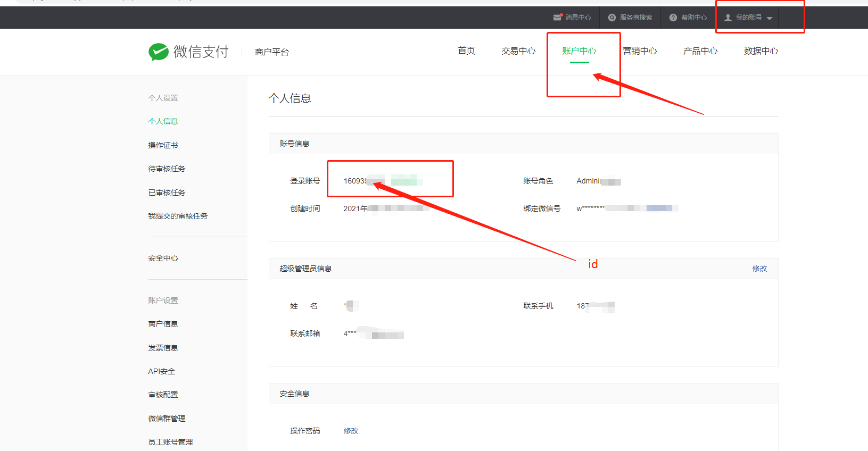Click the 绑定微信号 masked value
The image size is (868, 451).
pos(627,208)
